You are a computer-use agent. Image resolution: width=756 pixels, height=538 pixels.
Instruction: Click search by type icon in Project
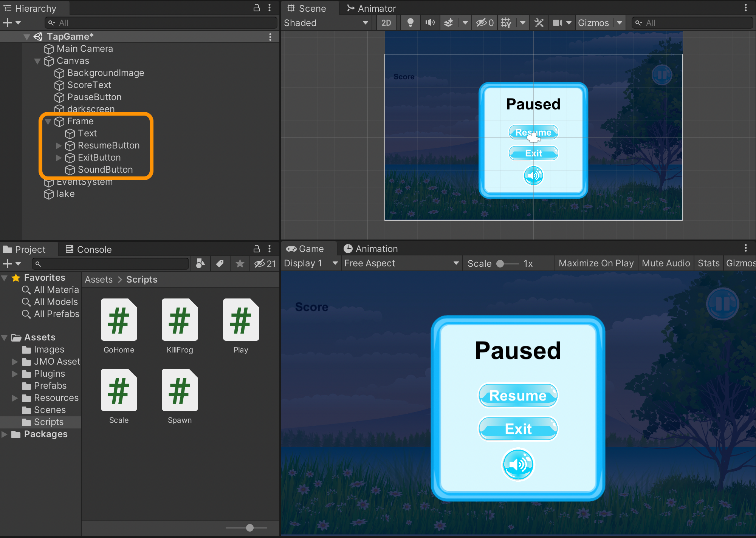200,264
